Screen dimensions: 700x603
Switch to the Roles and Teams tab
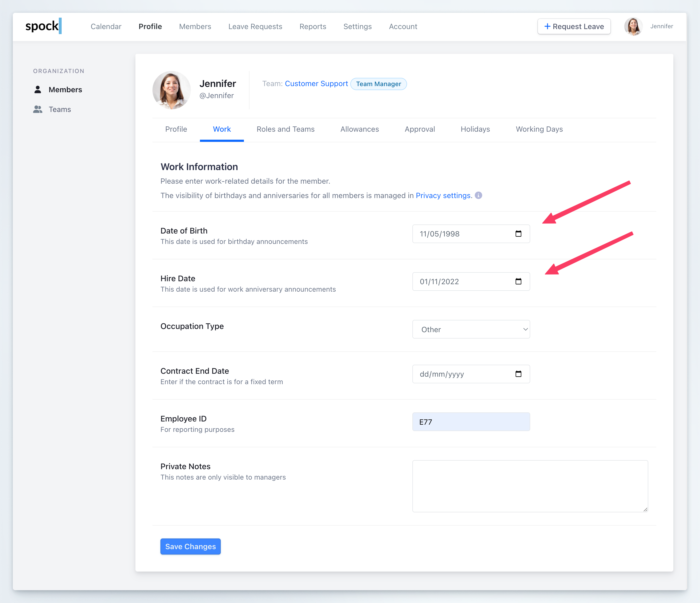point(285,129)
